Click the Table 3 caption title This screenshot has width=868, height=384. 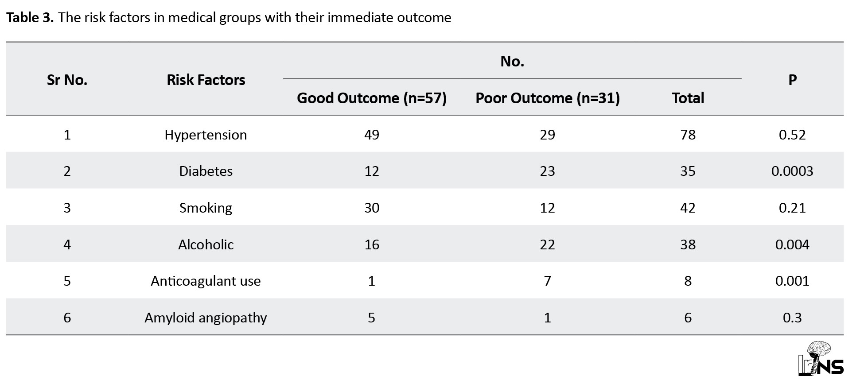tap(229, 17)
